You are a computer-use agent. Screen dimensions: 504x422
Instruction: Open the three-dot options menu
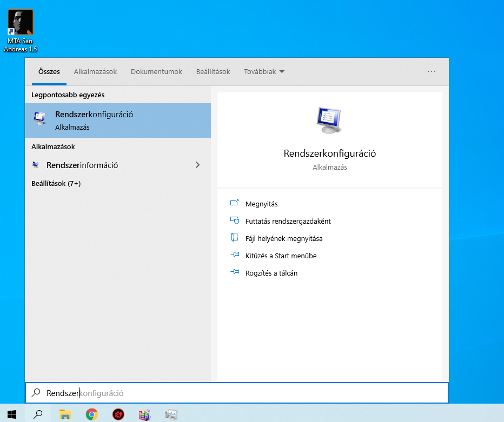432,71
